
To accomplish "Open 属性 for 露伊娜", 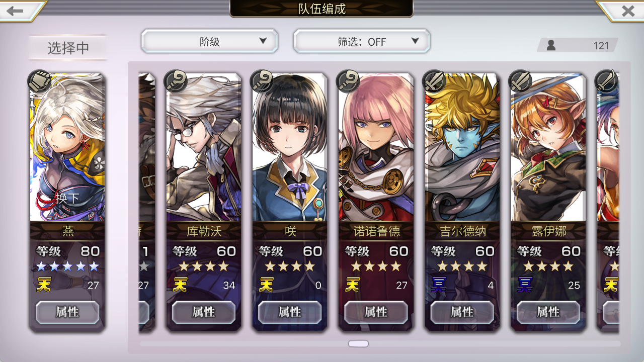I will point(548,312).
